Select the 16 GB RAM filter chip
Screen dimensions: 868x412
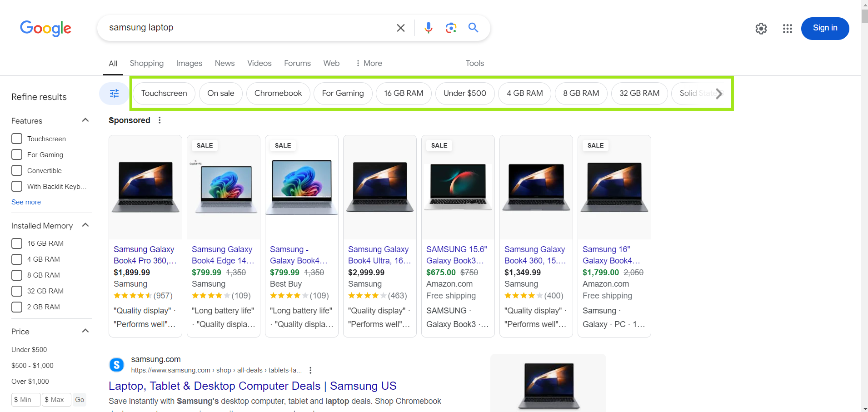(404, 93)
